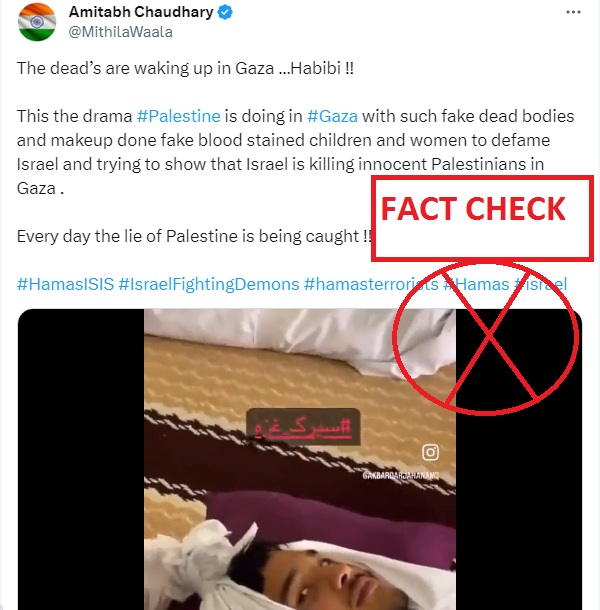Open the #Palestine hashtag
This screenshot has height=610, width=600.
click(179, 116)
